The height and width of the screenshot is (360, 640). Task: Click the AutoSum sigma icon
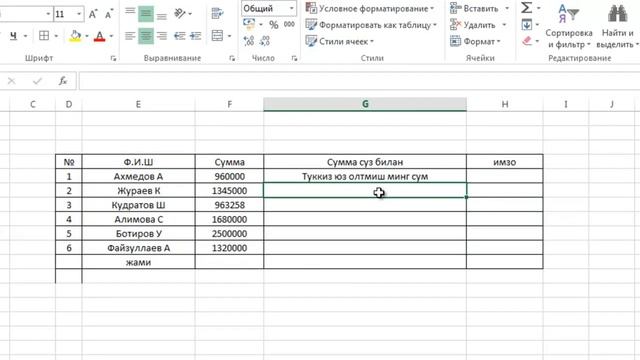[x=527, y=8]
